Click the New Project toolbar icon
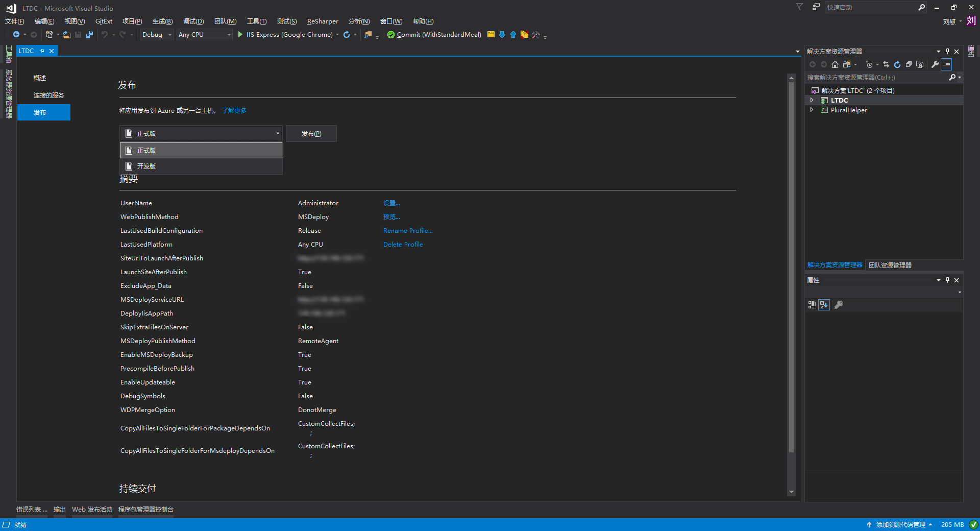The width and height of the screenshot is (980, 531). pos(50,35)
